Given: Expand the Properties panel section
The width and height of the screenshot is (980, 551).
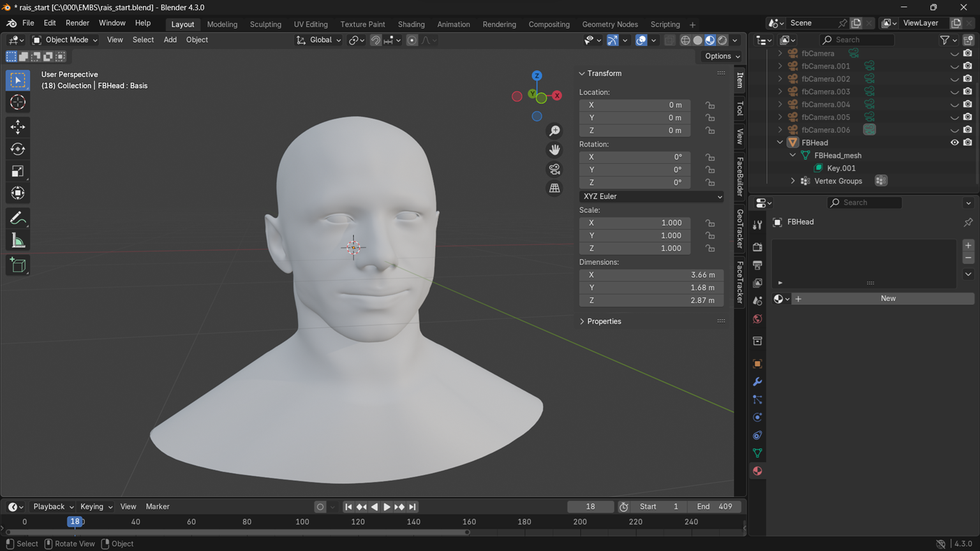Looking at the screenshot, I should pyautogui.click(x=582, y=321).
